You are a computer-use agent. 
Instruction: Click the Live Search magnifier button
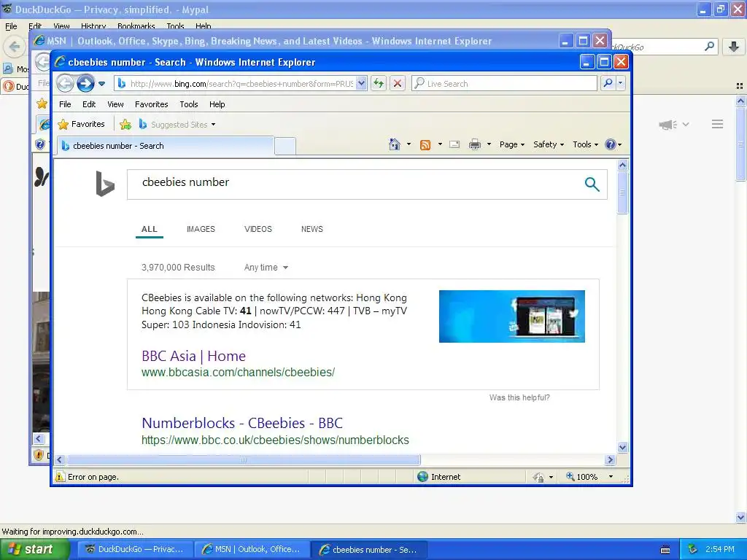point(608,83)
